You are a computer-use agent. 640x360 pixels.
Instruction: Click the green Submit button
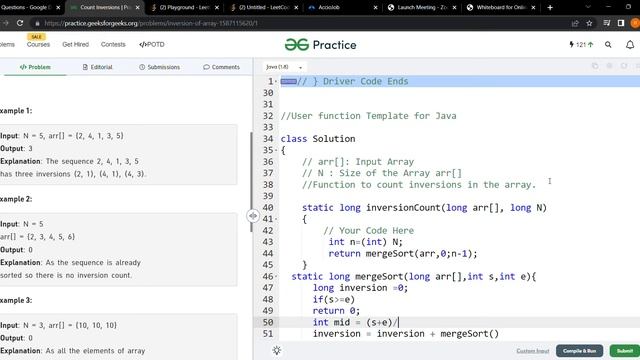(624, 351)
